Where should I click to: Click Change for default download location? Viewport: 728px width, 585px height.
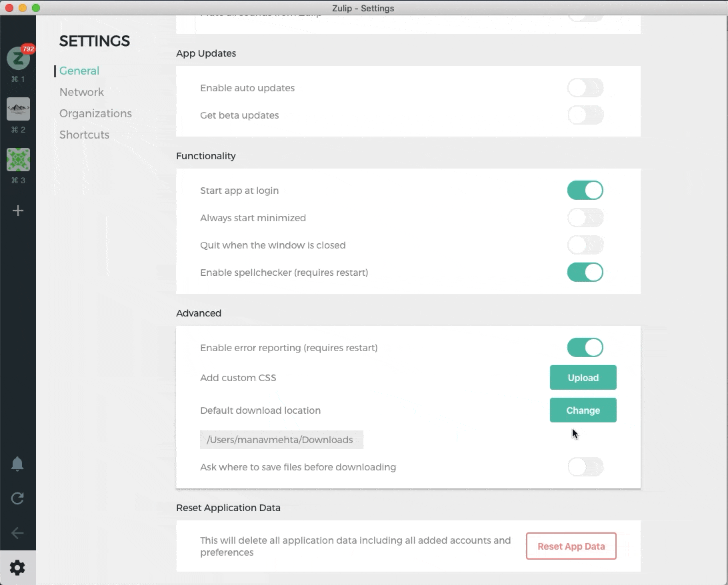[x=583, y=410]
